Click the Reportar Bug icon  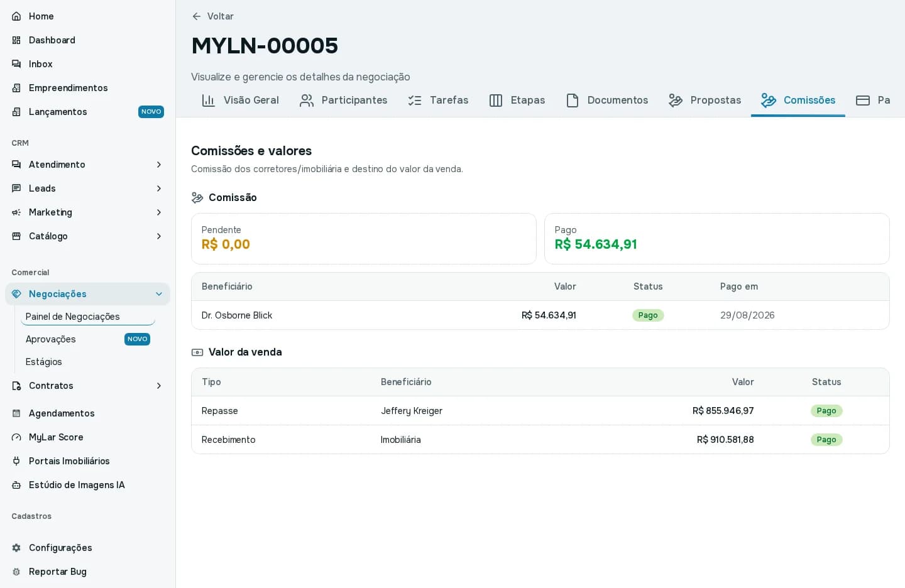point(16,572)
